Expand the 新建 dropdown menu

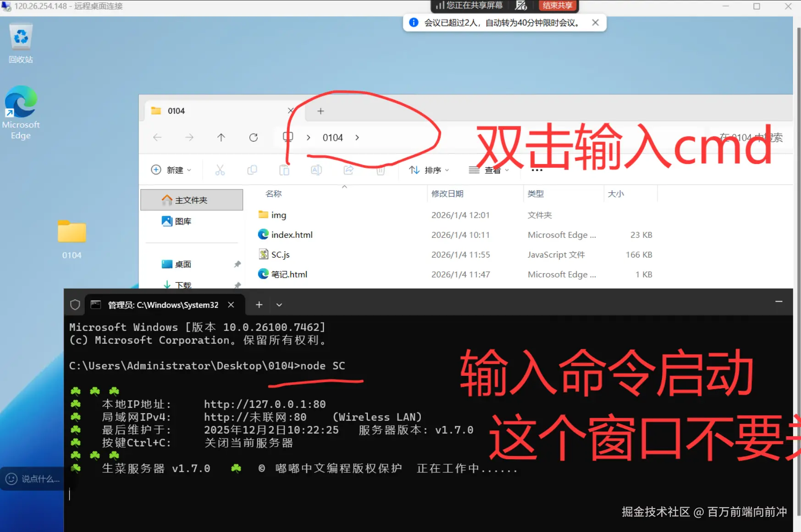171,170
